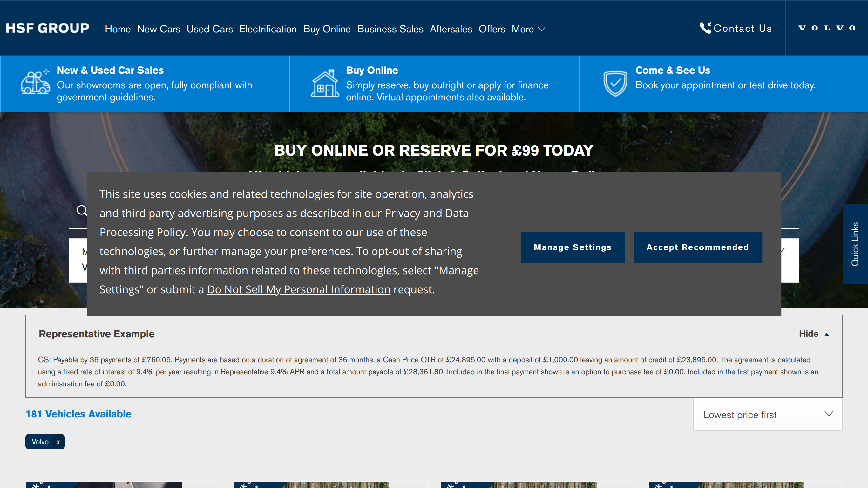Go to New Cars
The width and height of the screenshot is (868, 488).
(159, 29)
